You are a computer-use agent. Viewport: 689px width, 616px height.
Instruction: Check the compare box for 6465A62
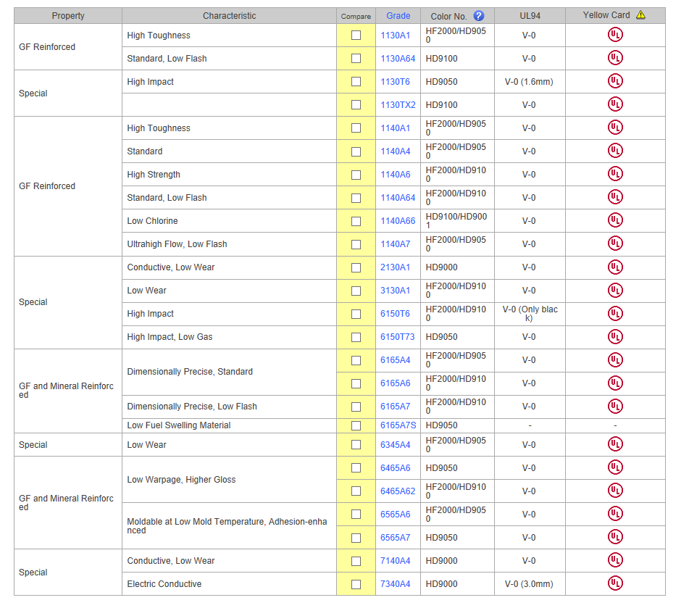tap(356, 491)
